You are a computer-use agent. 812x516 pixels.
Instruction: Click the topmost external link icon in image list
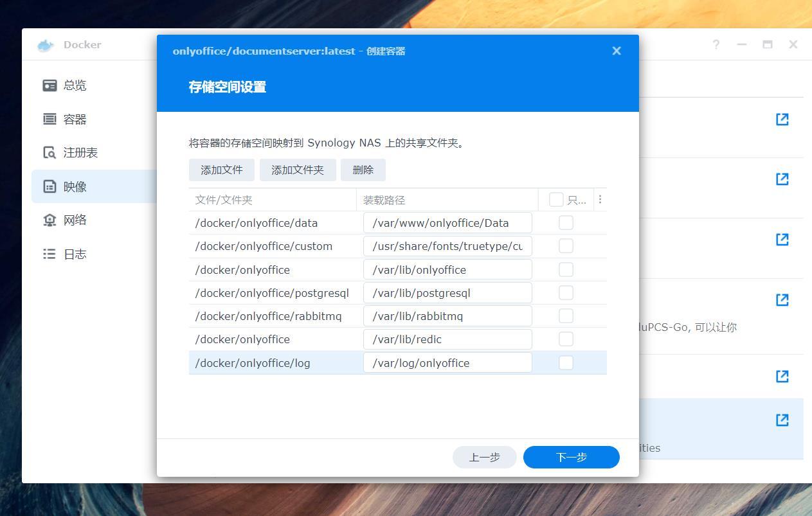(782, 119)
